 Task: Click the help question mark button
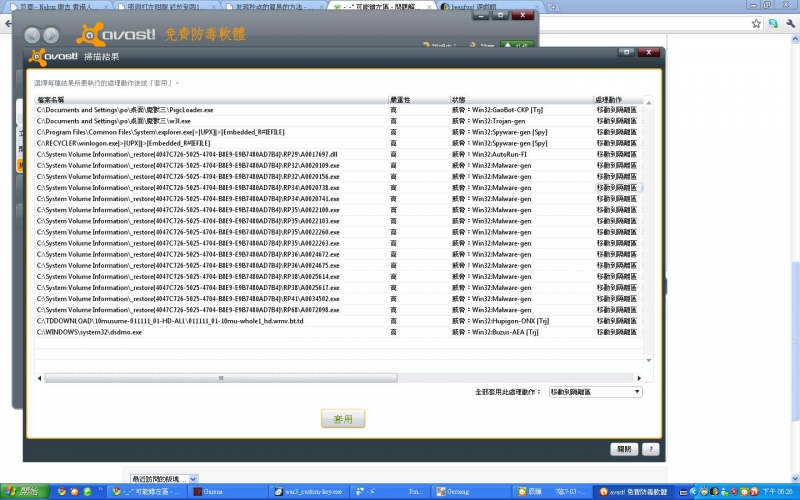pyautogui.click(x=650, y=449)
